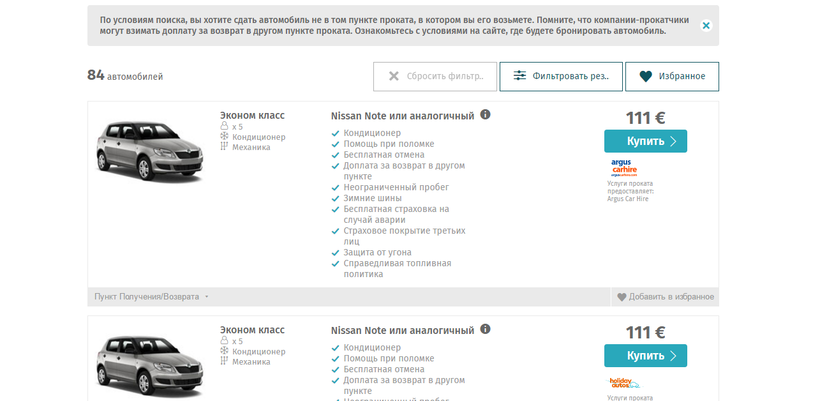Click the info icon beside first Nissan Note
Viewport: 820px width, 401px height.
485,115
